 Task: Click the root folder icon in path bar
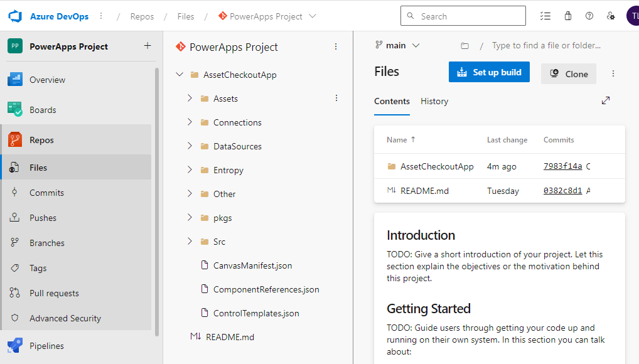[x=464, y=46]
